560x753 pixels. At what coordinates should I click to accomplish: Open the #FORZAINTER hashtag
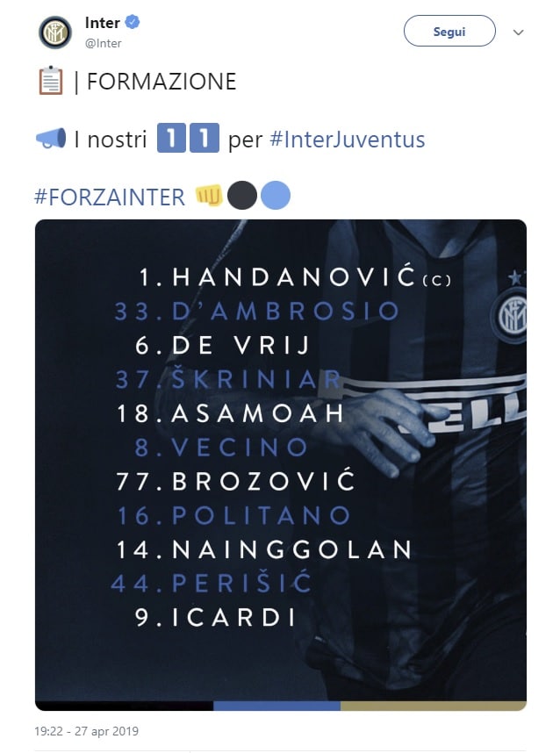[110, 197]
